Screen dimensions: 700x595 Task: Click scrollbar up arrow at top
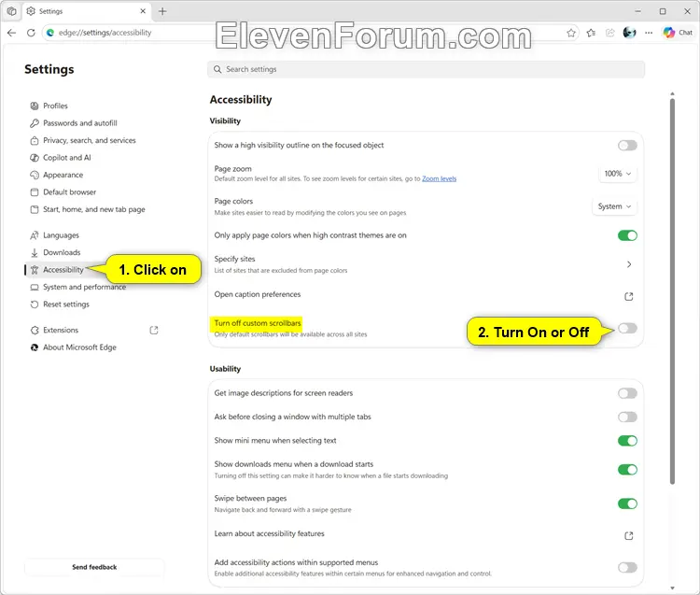[x=672, y=93]
